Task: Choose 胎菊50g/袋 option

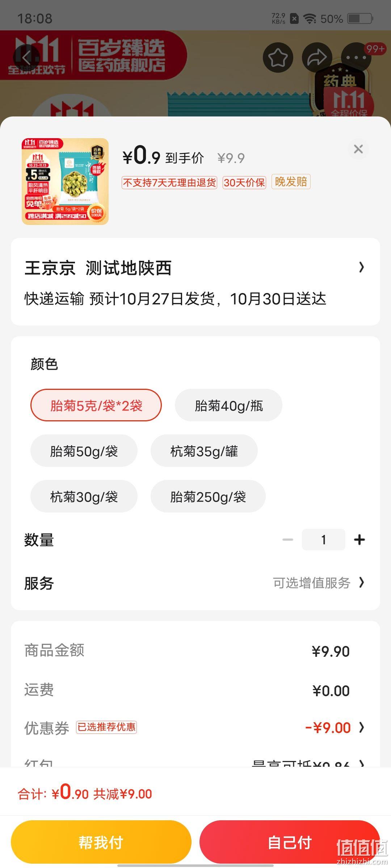Action: pyautogui.click(x=84, y=451)
